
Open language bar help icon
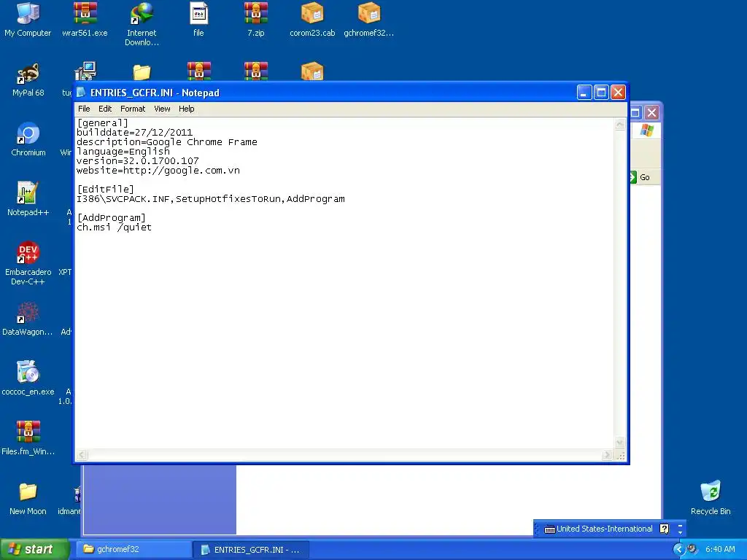point(664,529)
